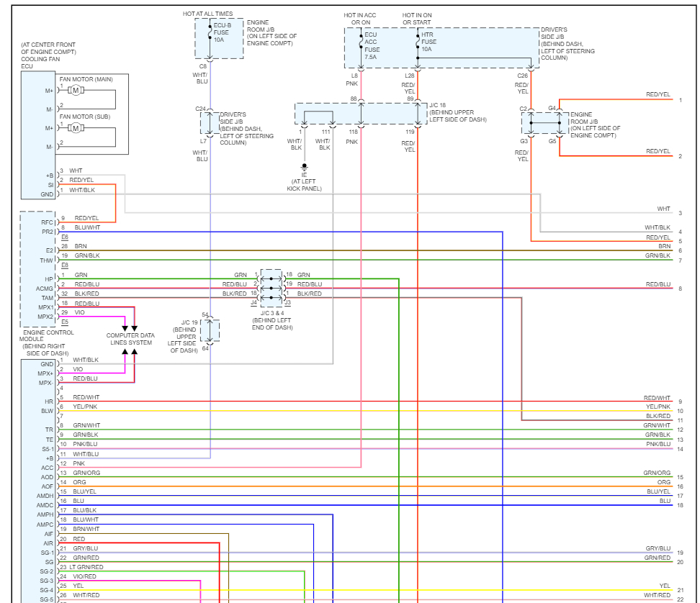Click the RED/WHT label at reference 9
700x603 pixels.
(x=657, y=398)
